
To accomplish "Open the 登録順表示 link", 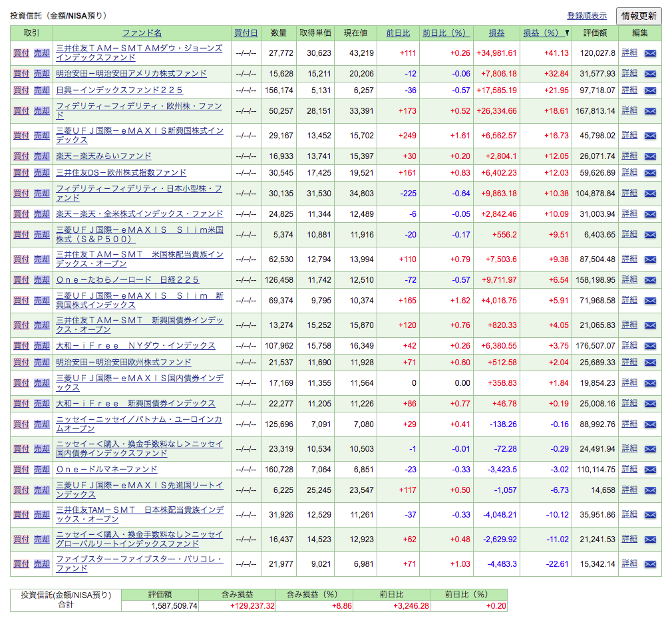I will [x=587, y=16].
